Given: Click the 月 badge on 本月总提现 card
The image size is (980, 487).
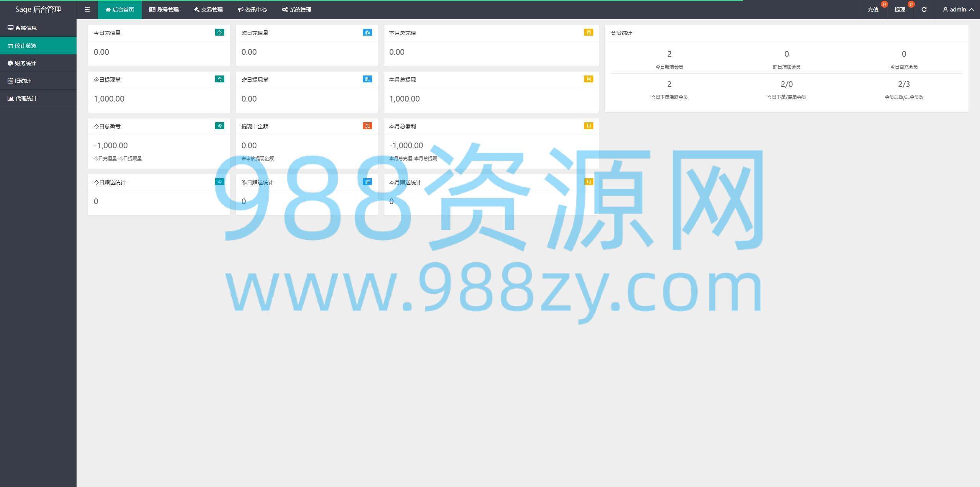Looking at the screenshot, I should 588,79.
